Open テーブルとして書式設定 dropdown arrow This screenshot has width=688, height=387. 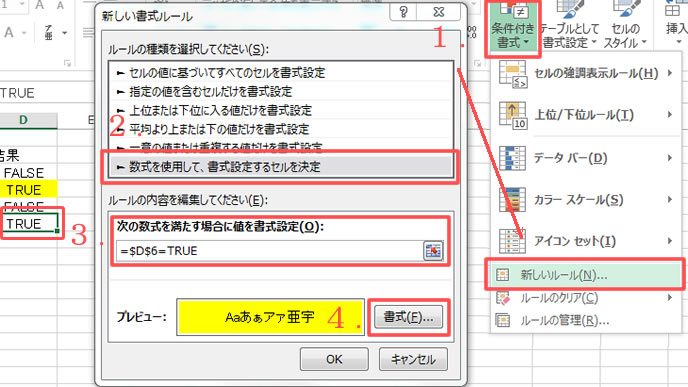[x=594, y=43]
